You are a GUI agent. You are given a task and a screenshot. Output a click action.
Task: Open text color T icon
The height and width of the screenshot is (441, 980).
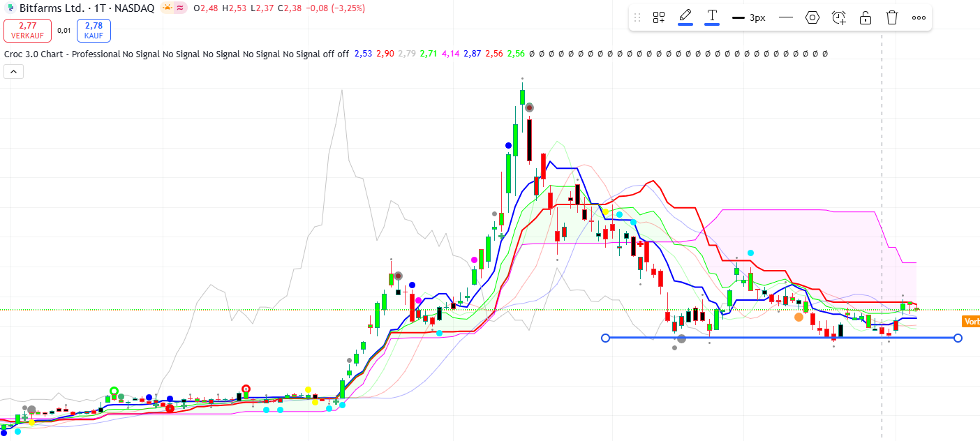[712, 17]
